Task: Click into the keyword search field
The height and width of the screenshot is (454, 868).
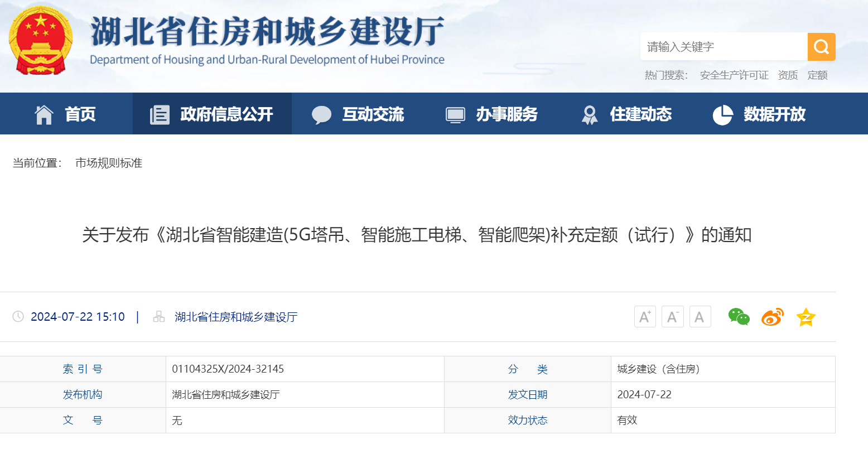Action: point(723,47)
